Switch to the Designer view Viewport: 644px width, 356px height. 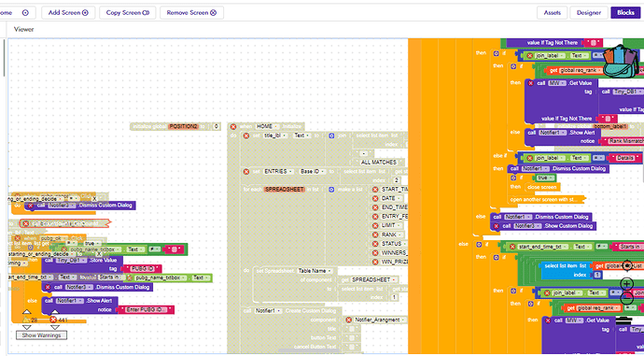point(589,13)
